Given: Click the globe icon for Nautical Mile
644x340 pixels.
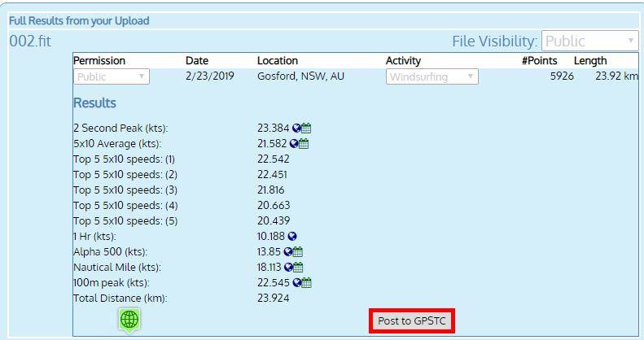Looking at the screenshot, I should pos(289,268).
